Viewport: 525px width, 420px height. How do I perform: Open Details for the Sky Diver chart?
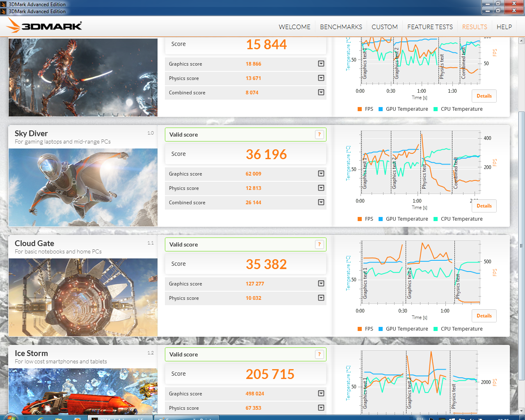click(484, 206)
